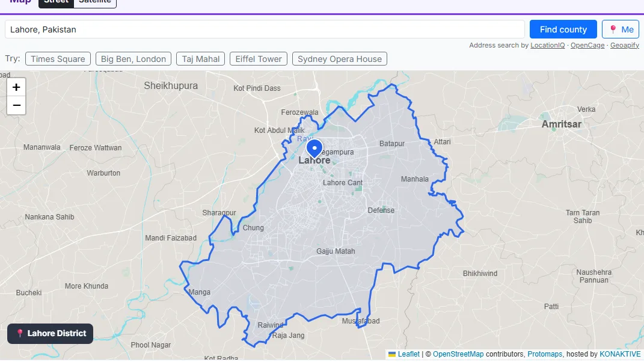
Task: Click the Feroze Wattwan label on map
Action: click(x=95, y=148)
